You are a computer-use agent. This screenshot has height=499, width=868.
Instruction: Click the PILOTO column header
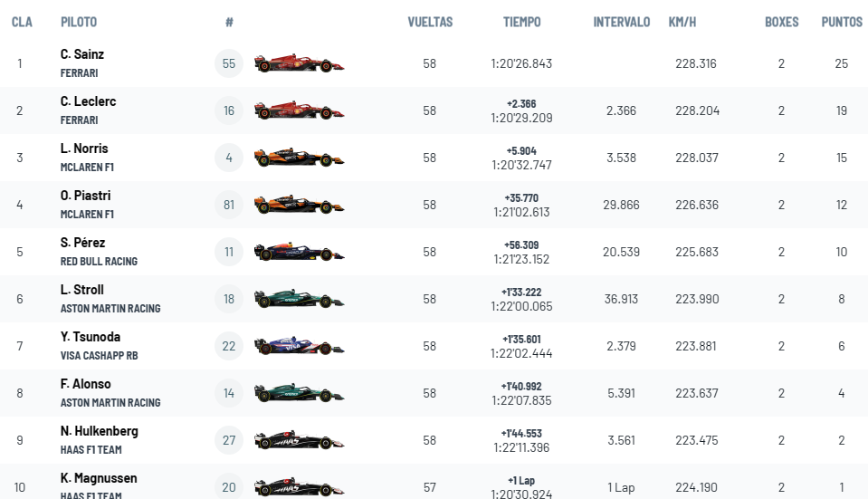[x=79, y=22]
